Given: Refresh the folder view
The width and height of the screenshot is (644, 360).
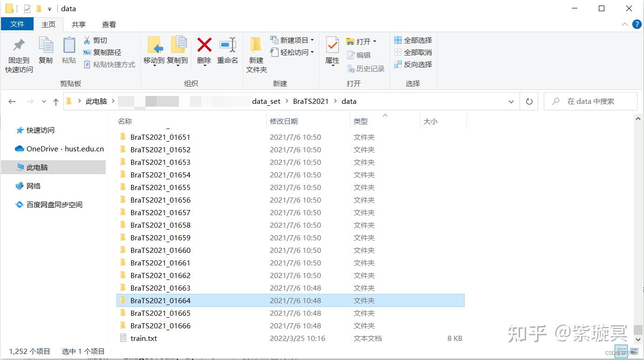Looking at the screenshot, I should coord(529,101).
